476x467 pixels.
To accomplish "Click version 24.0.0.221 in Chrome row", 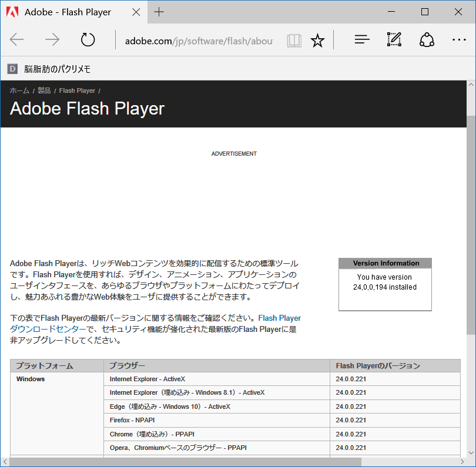I will point(351,434).
